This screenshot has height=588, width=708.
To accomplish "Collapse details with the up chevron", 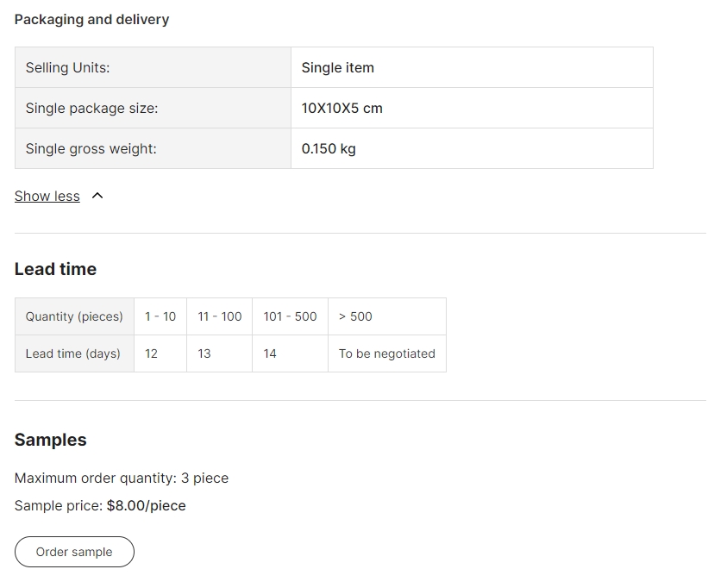I will [x=97, y=196].
